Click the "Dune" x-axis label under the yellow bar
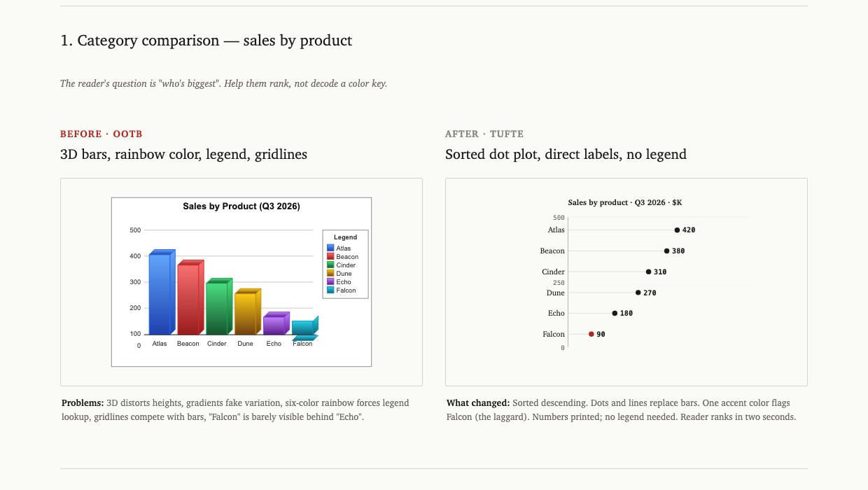The height and width of the screenshot is (490, 868). click(246, 344)
